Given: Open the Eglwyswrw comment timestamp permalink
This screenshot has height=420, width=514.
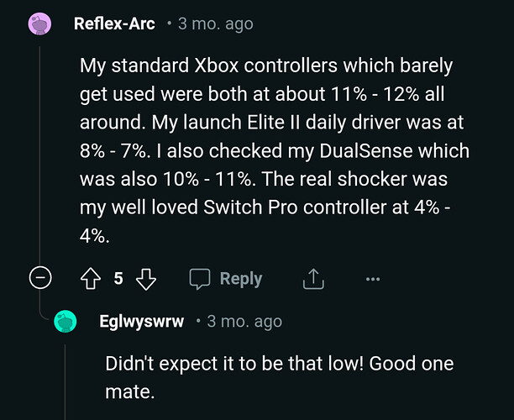Looking at the screenshot, I should click(x=244, y=322).
